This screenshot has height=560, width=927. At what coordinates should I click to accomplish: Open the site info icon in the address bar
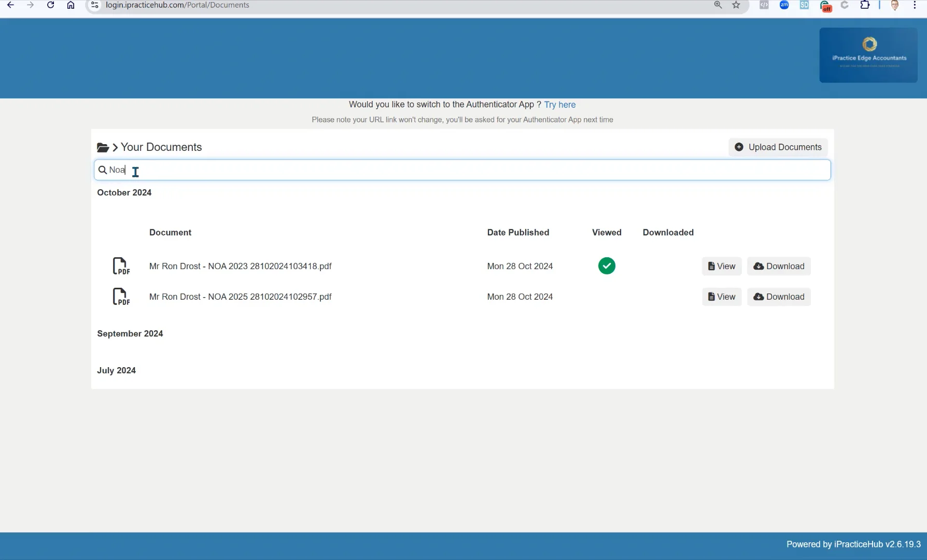pos(94,5)
